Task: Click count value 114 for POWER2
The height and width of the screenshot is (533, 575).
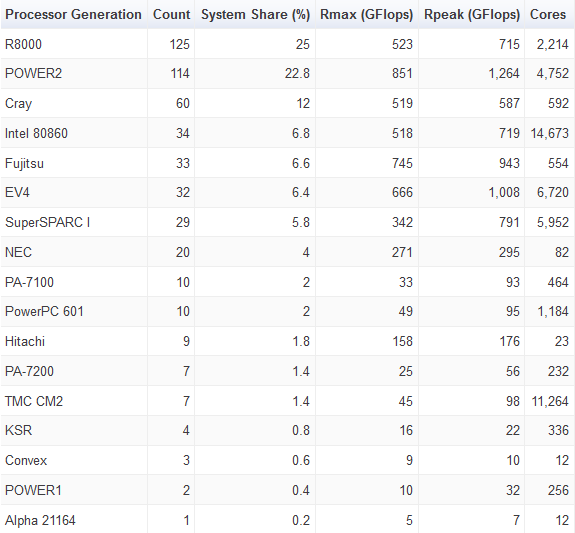Action: pyautogui.click(x=180, y=73)
